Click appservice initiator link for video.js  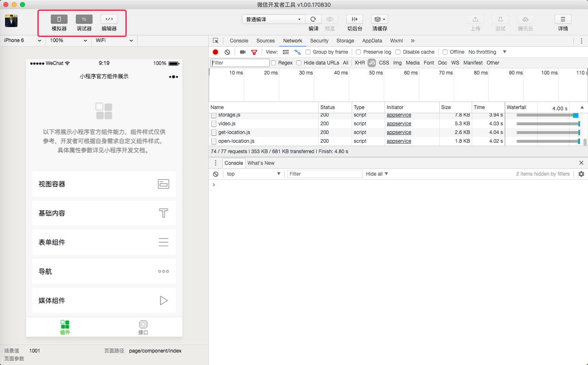point(399,124)
